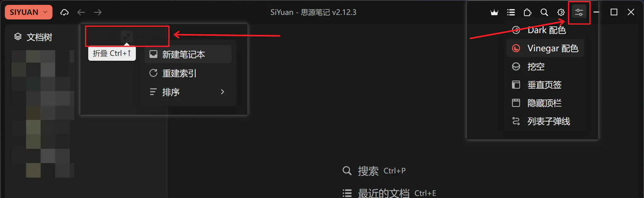The height and width of the screenshot is (198, 644).
Task: Expand the 排序 submenu arrow
Action: point(222,92)
